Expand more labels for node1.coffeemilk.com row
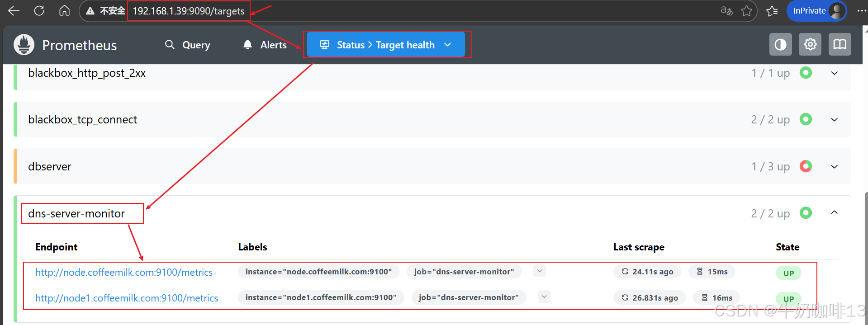Screen dimensions: 868x325 pyautogui.click(x=544, y=297)
